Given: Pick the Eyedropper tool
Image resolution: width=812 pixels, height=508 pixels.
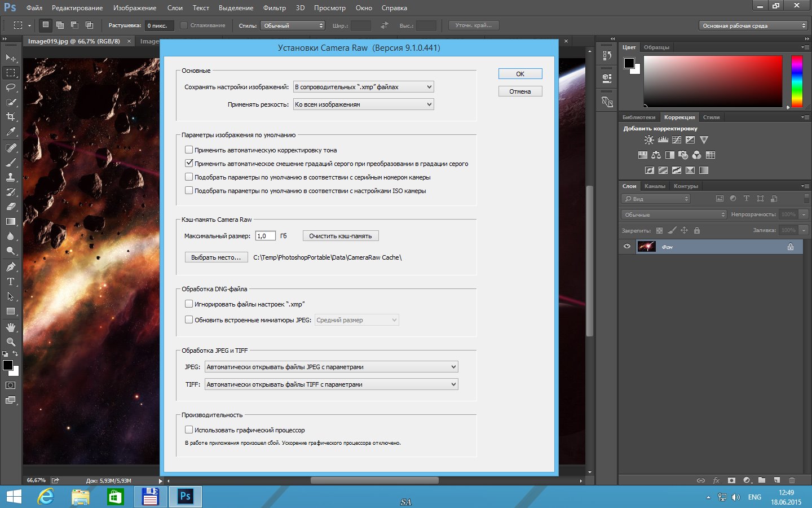Looking at the screenshot, I should pos(11,132).
